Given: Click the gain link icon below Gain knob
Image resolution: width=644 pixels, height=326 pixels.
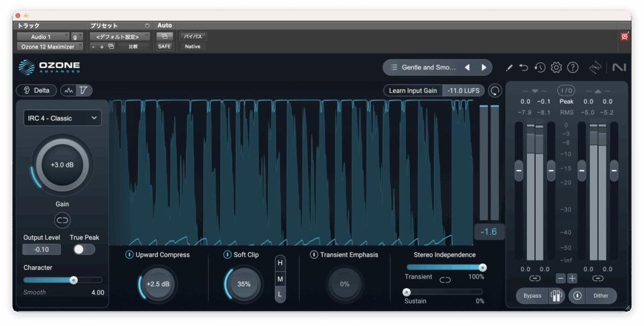Looking at the screenshot, I should click(x=62, y=220).
